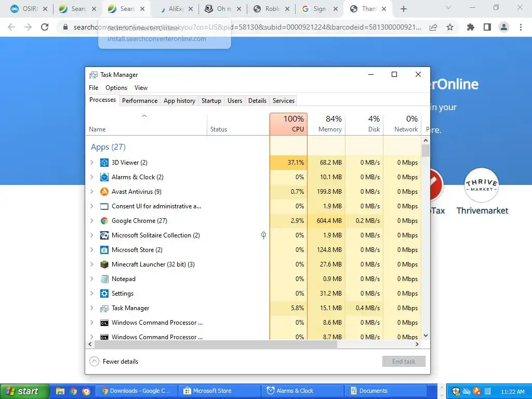Click the Task Manager process row icon
This screenshot has width=532, height=399.
tap(104, 308)
